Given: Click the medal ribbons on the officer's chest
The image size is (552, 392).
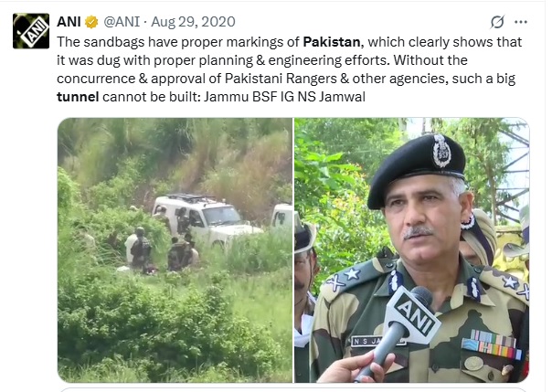Looking at the screenshot, I should pos(492,344).
